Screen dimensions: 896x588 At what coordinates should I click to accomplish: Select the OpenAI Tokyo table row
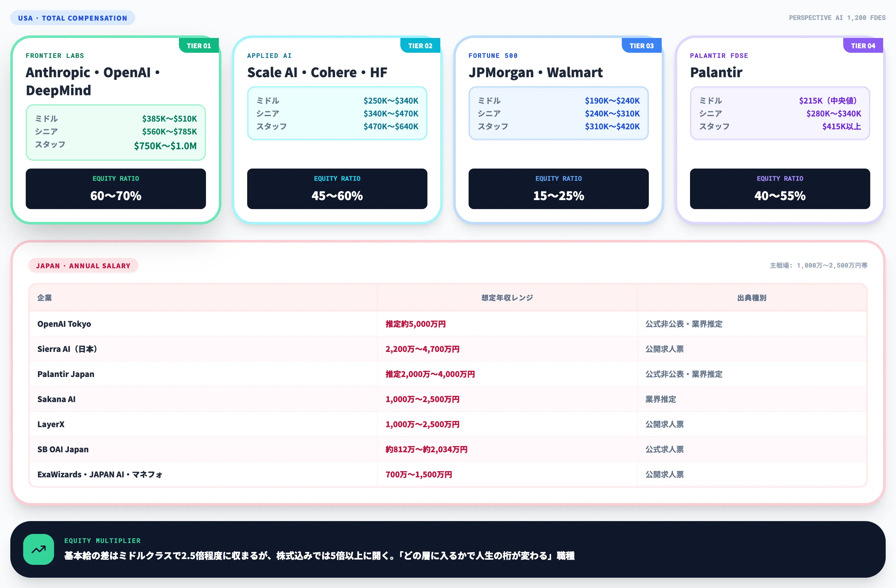[x=448, y=324]
